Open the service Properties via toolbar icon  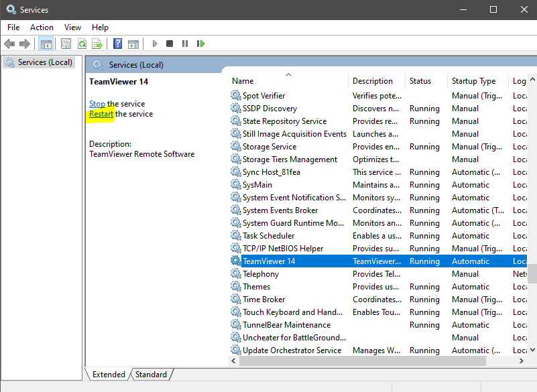click(65, 43)
